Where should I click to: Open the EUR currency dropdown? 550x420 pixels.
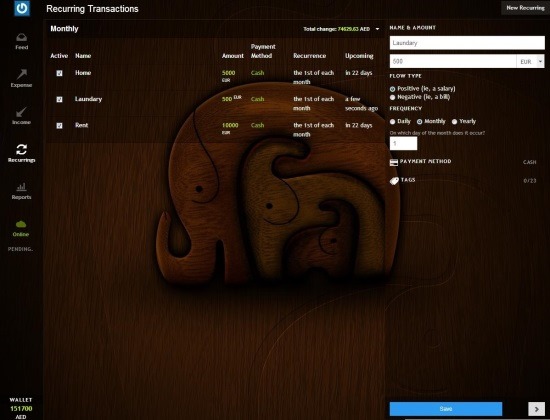(530, 61)
